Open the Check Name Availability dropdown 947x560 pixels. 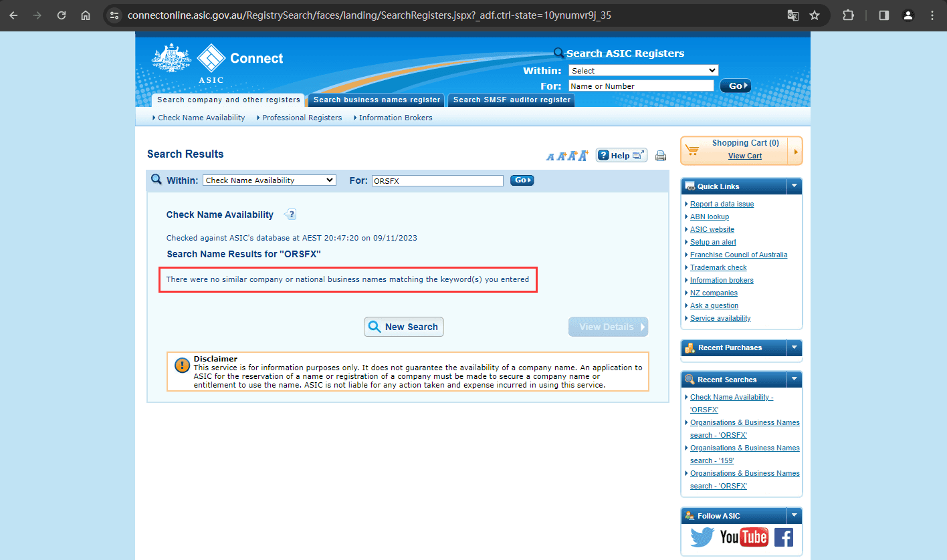(270, 180)
